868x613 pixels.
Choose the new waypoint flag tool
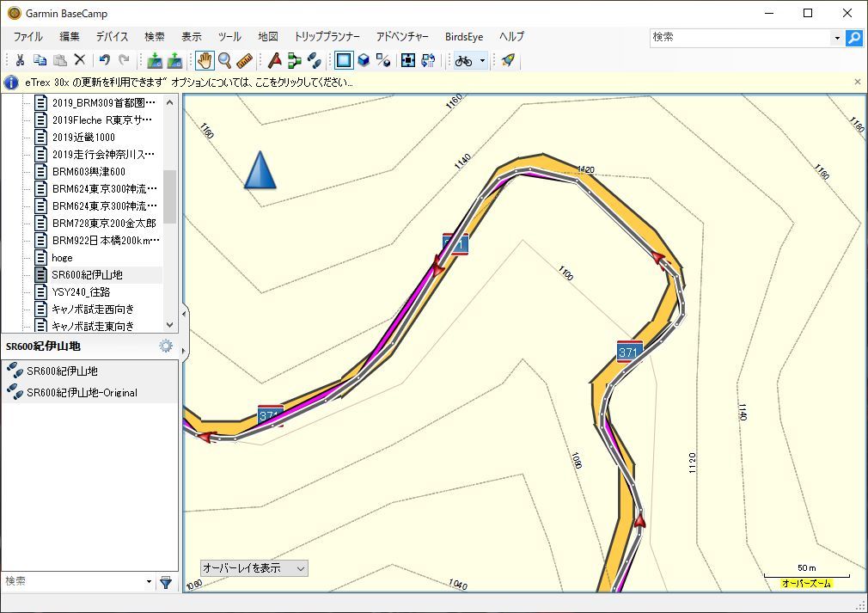point(274,60)
